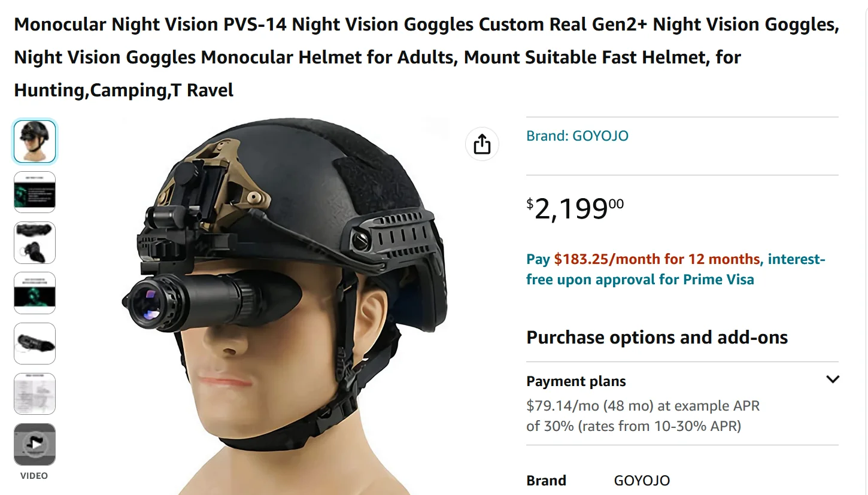The image size is (868, 495).
Task: Select the first helmet mannequin thumbnail
Action: (x=35, y=142)
